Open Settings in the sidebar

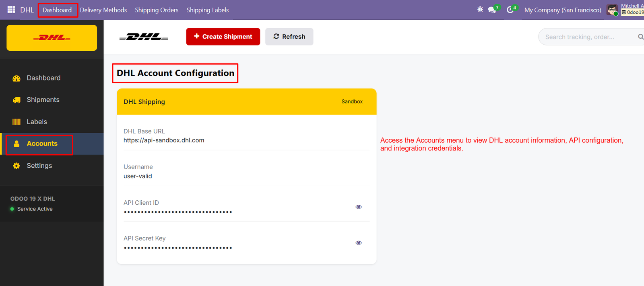pos(52,166)
